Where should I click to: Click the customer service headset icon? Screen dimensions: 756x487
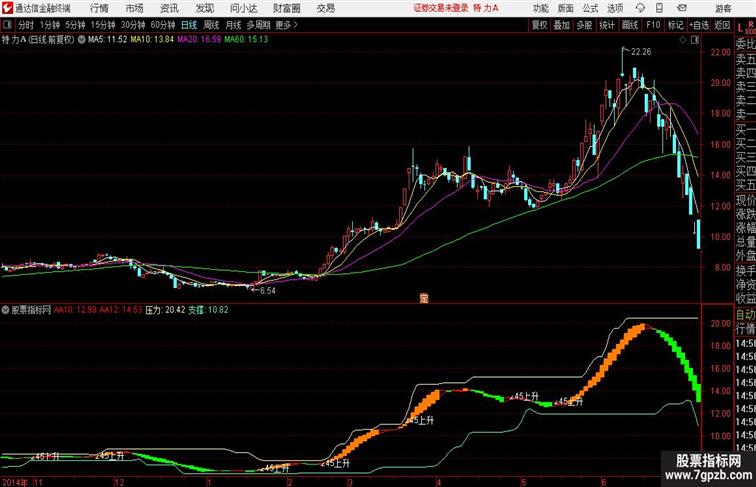(x=640, y=8)
